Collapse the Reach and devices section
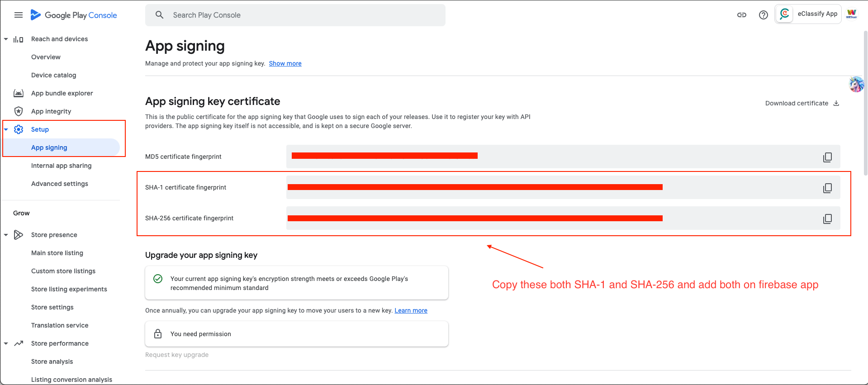Screen dimensions: 868x385 6,39
